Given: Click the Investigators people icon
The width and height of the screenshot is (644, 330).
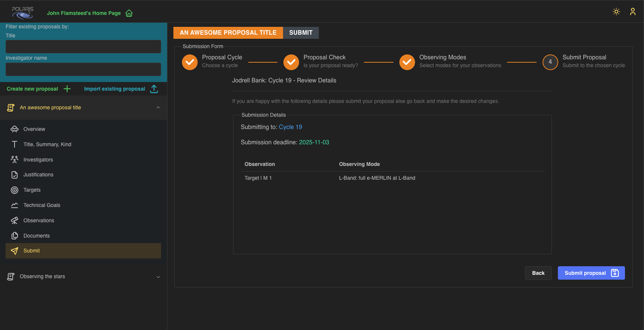Looking at the screenshot, I should (15, 160).
